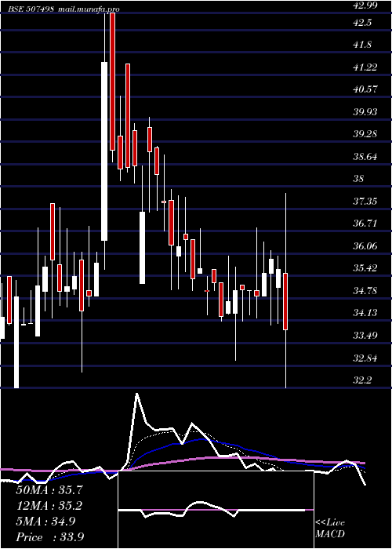
Task: Click the 39.28 price axis label
Action: point(366,134)
